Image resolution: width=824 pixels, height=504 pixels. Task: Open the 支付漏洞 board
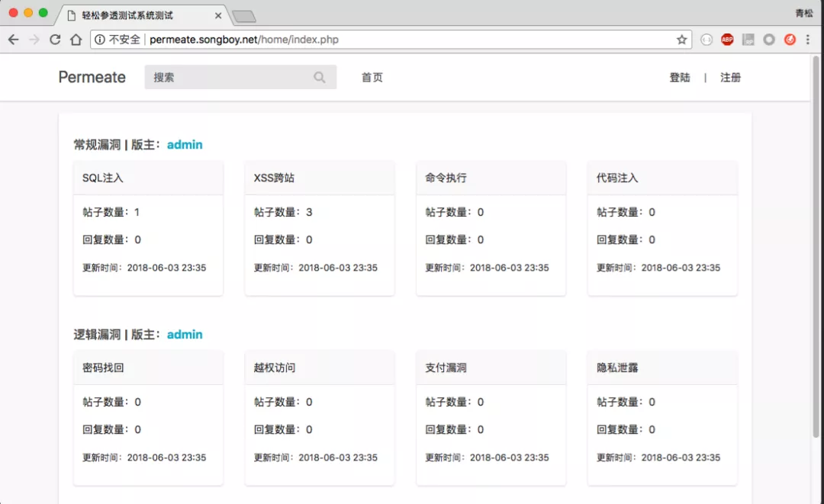tap(446, 368)
